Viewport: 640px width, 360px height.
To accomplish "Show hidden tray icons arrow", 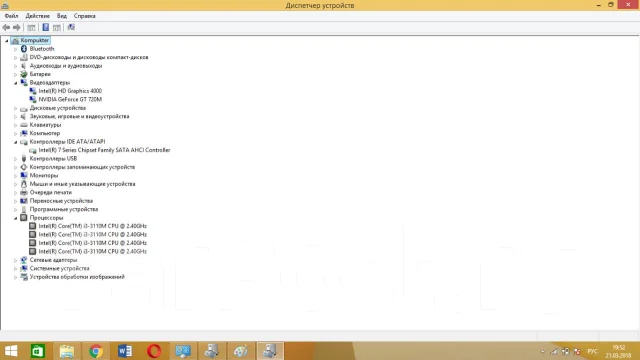I will point(542,351).
